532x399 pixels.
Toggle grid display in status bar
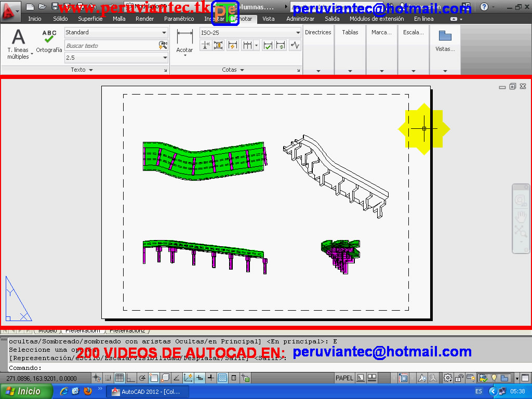(119, 378)
